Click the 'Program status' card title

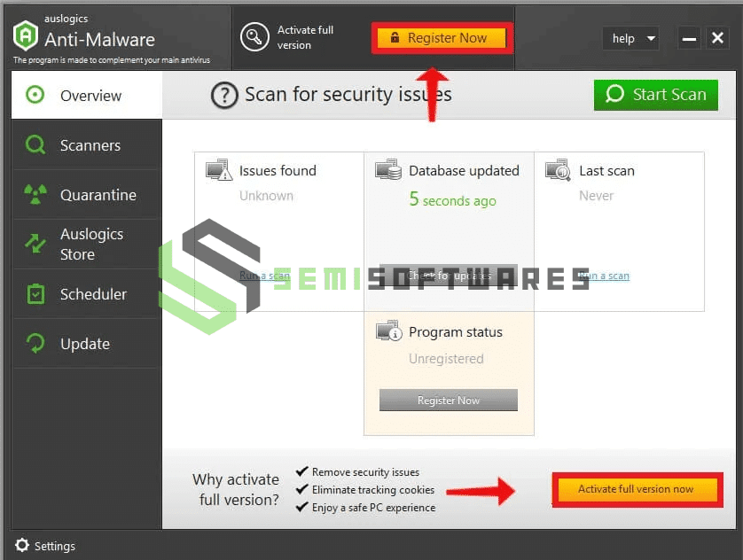pyautogui.click(x=456, y=331)
